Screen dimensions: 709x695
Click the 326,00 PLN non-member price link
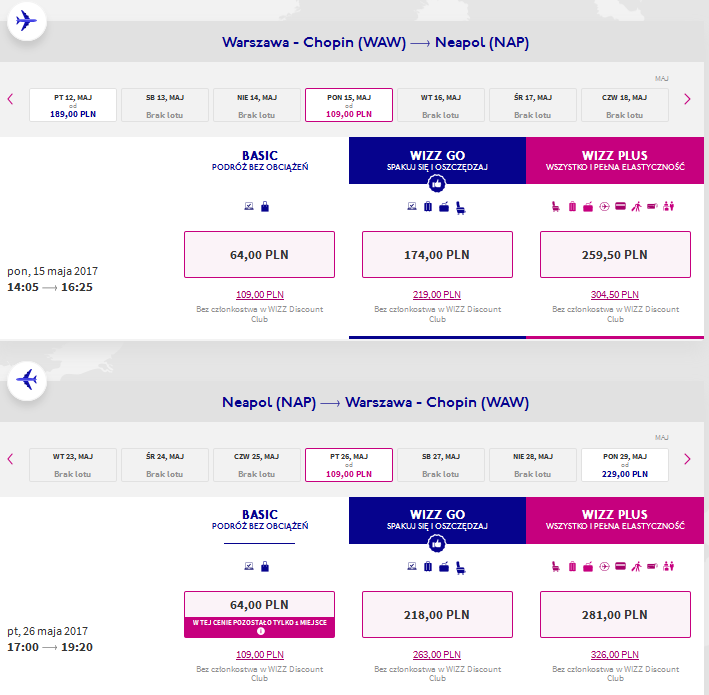[x=615, y=654]
